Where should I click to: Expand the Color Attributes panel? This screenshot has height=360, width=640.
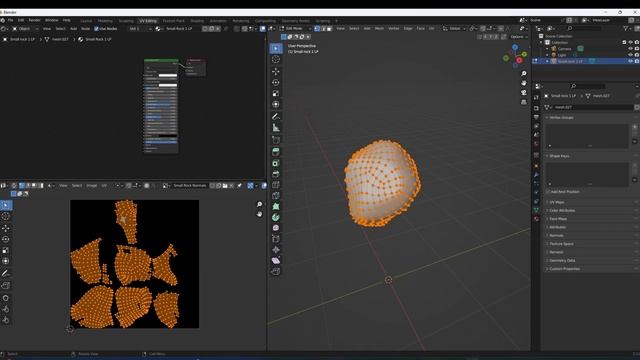pyautogui.click(x=562, y=210)
